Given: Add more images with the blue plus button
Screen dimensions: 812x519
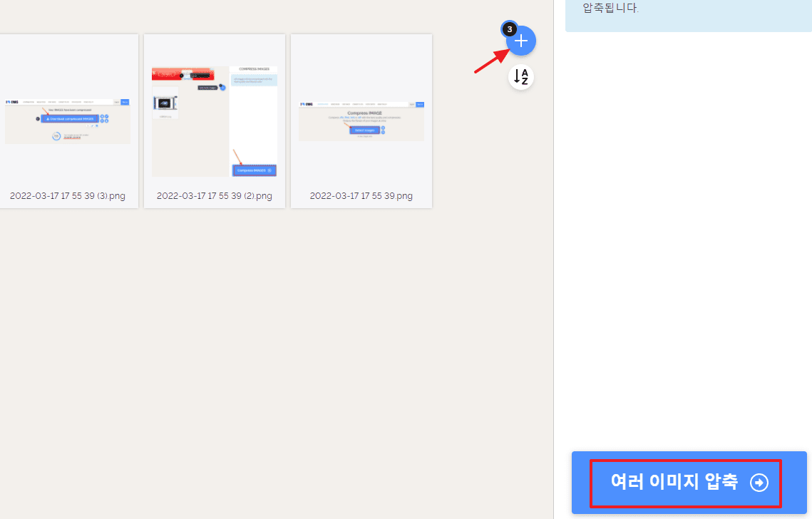Looking at the screenshot, I should [521, 41].
